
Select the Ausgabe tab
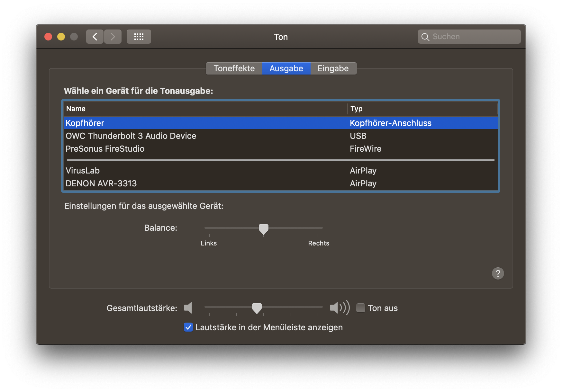286,68
